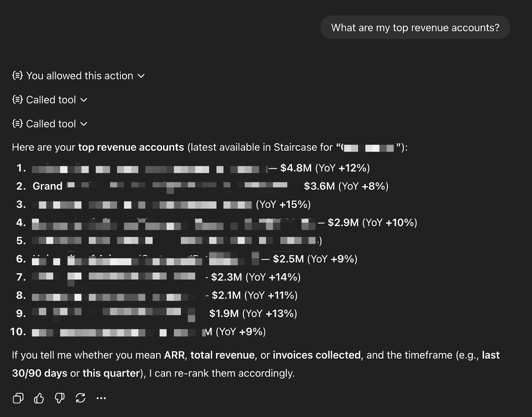Open the more options ellipsis menu
Image resolution: width=532 pixels, height=417 pixels.
[x=101, y=398]
